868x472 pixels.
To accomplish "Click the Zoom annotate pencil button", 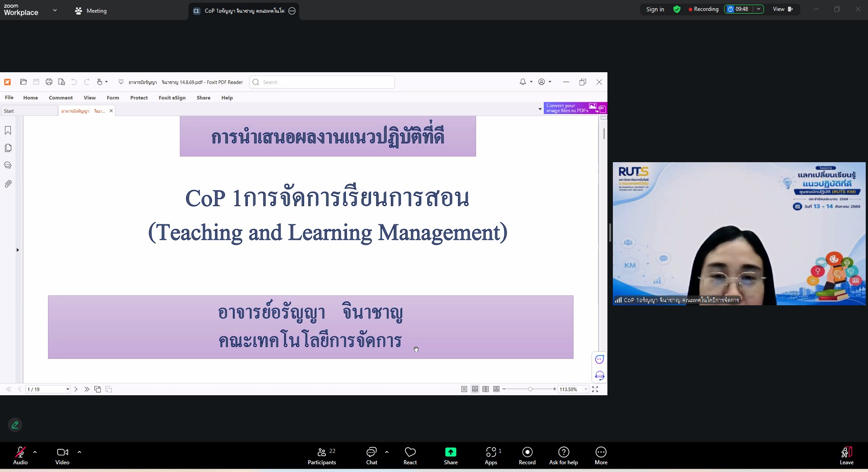I will click(15, 425).
